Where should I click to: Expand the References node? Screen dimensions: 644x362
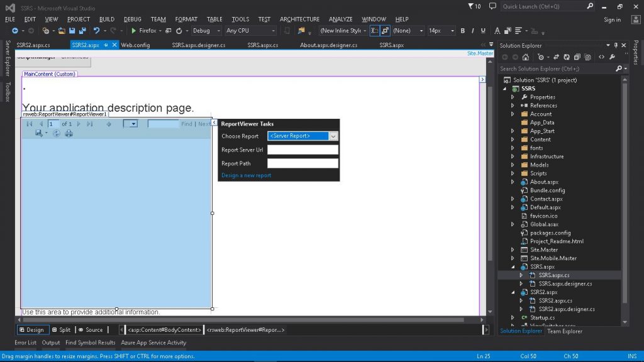[513, 106]
